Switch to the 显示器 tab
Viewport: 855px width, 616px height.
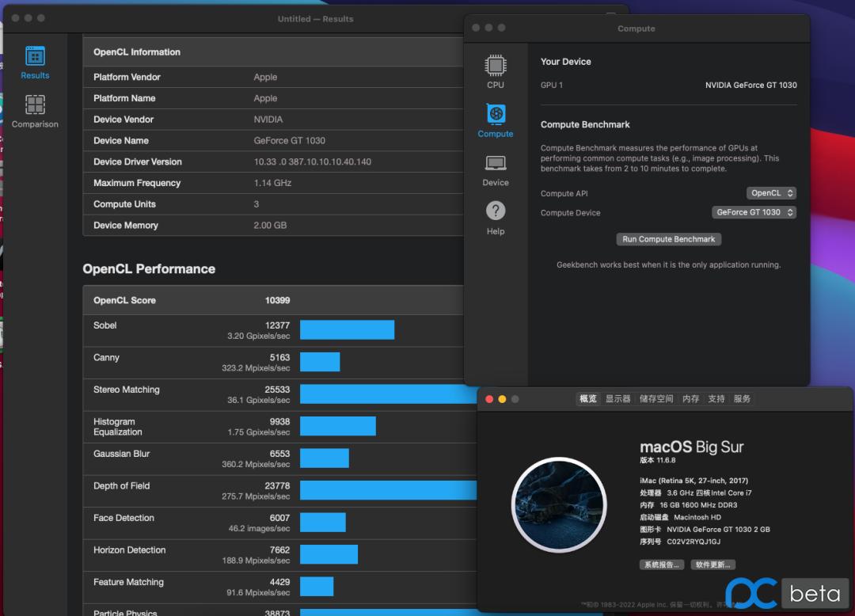pos(618,399)
